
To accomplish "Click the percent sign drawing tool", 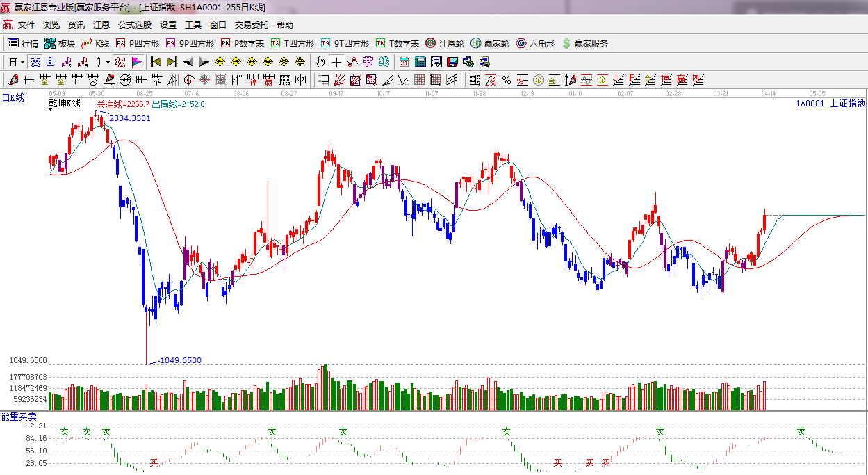I will [x=506, y=80].
